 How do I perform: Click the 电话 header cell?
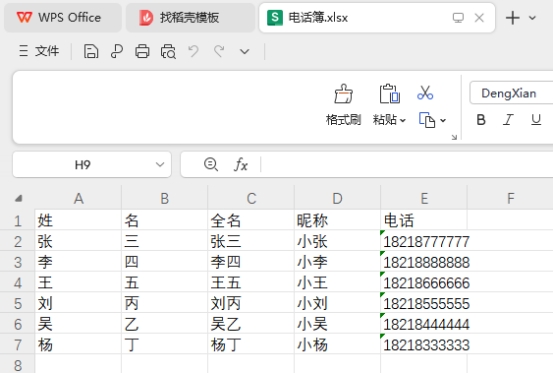(x=424, y=221)
